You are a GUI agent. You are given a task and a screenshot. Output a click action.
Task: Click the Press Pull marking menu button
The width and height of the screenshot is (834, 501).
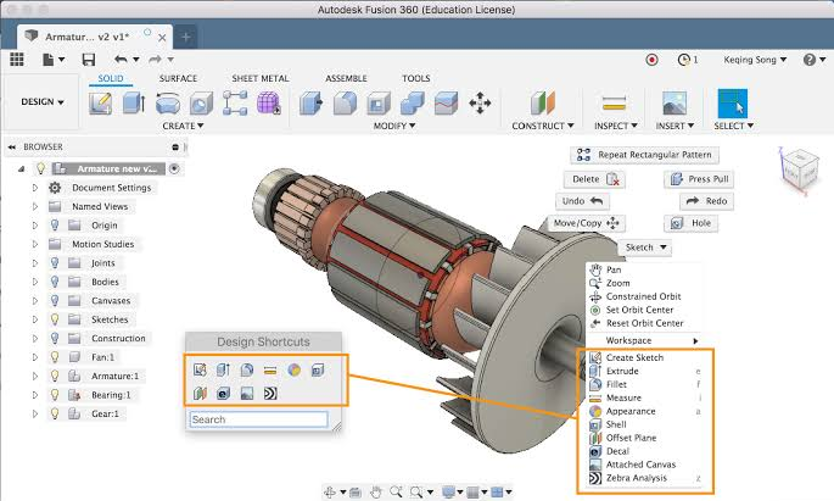click(x=699, y=179)
